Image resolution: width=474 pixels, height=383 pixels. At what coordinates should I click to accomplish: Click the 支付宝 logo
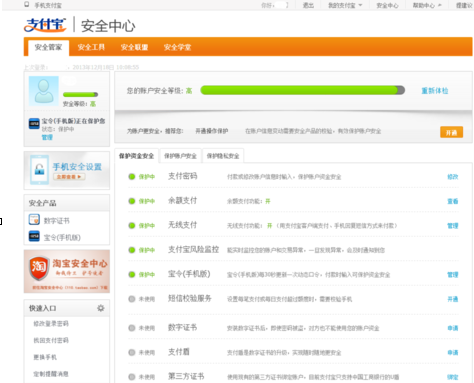click(x=45, y=25)
